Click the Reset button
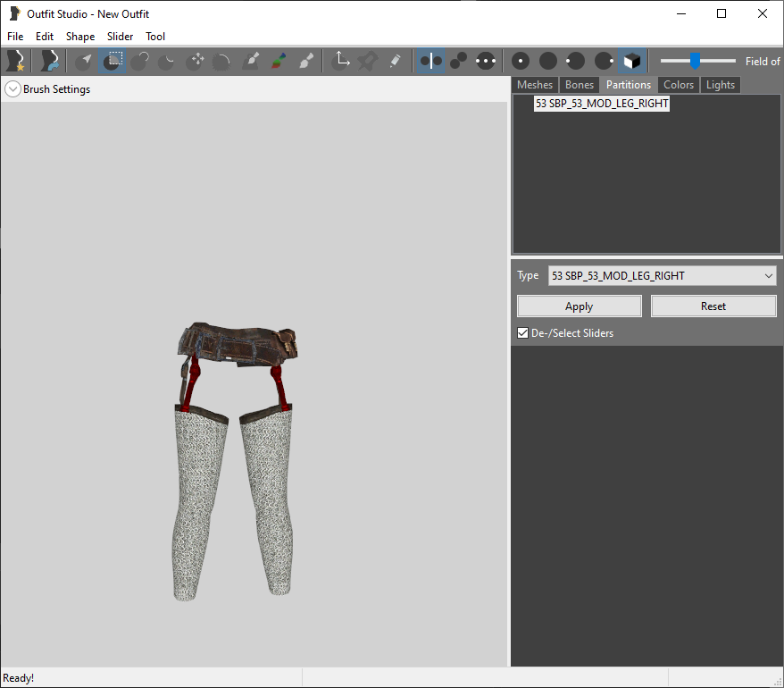784x688 pixels. pyautogui.click(x=713, y=306)
